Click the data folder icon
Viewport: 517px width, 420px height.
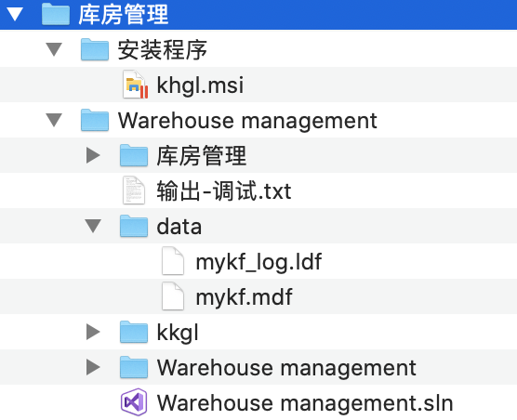134,226
